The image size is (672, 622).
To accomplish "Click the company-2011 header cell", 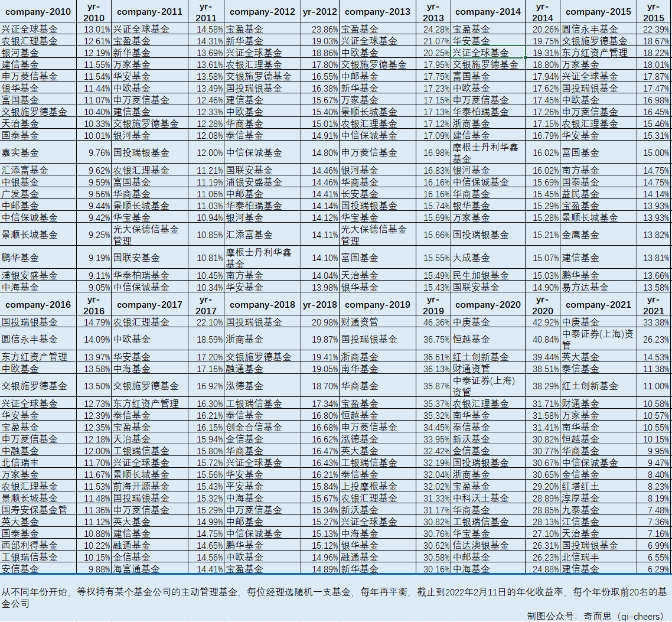I will tap(149, 12).
